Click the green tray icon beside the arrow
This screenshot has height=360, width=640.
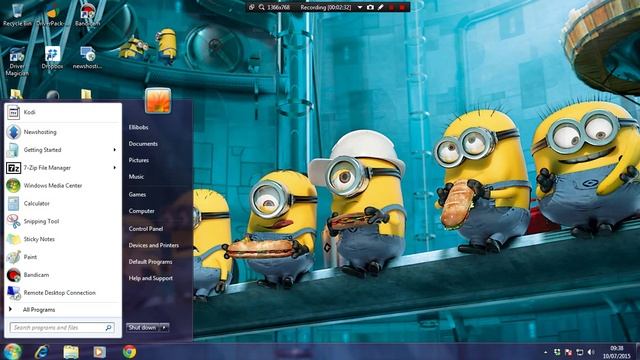tap(557, 352)
